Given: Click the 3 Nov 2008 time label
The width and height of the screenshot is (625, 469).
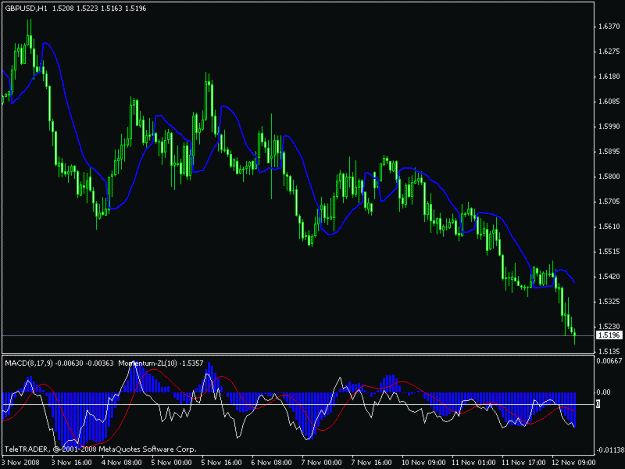Looking at the screenshot, I should point(21,463).
